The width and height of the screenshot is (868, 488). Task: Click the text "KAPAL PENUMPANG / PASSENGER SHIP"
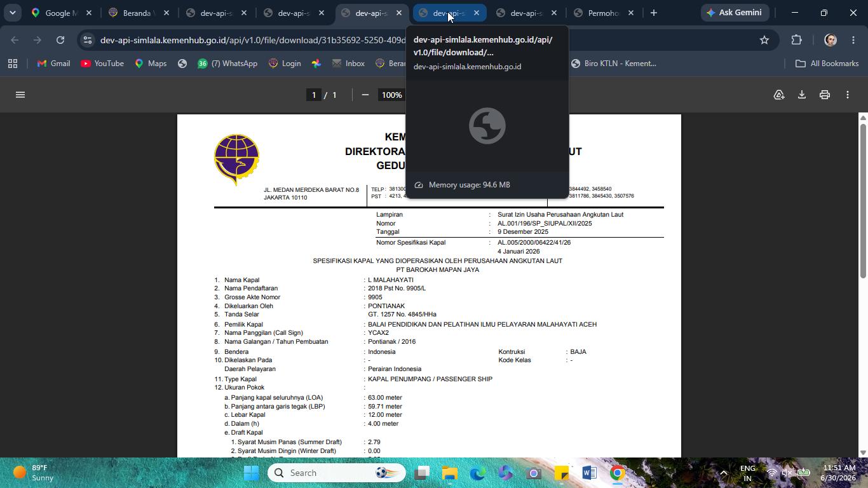pos(430,379)
